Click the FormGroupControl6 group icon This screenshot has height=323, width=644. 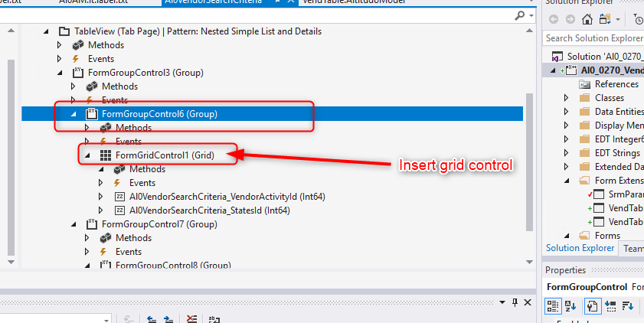(x=92, y=114)
